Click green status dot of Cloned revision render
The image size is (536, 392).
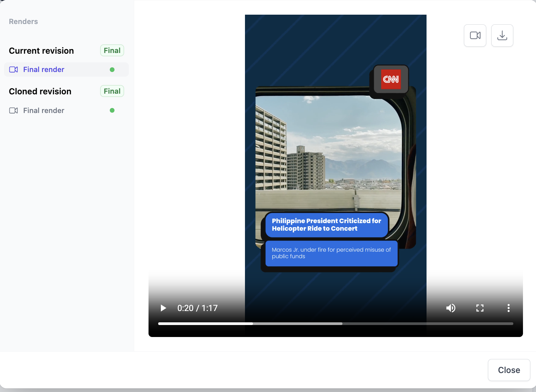(x=112, y=110)
